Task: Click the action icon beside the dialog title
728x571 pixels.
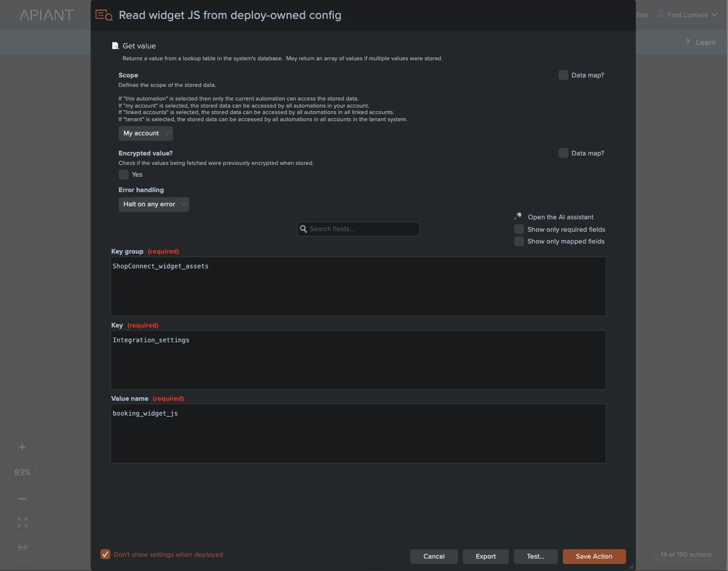Action: click(104, 15)
